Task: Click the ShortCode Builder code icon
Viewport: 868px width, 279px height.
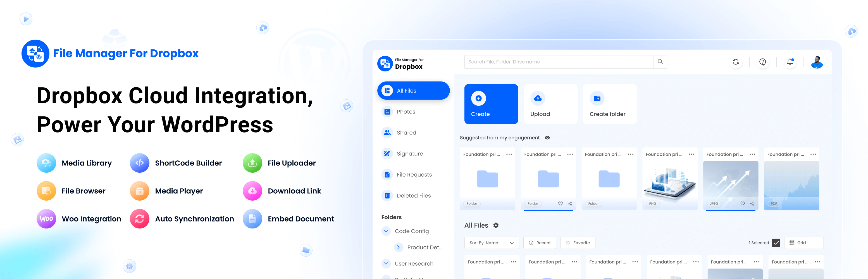Action: click(140, 163)
